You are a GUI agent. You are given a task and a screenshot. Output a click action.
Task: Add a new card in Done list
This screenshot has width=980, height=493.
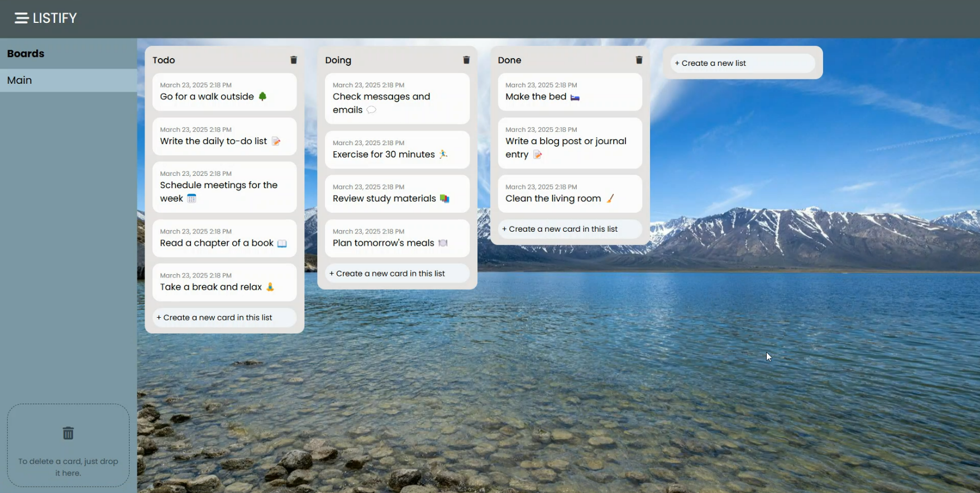[569, 229]
